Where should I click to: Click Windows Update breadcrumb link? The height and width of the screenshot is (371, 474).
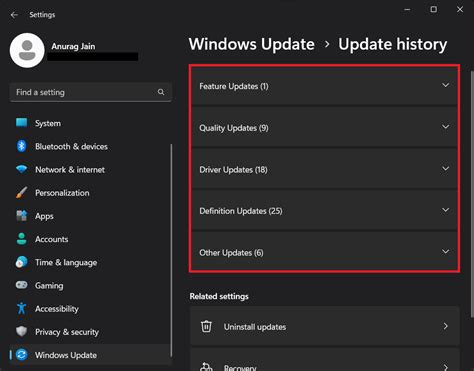tap(252, 44)
